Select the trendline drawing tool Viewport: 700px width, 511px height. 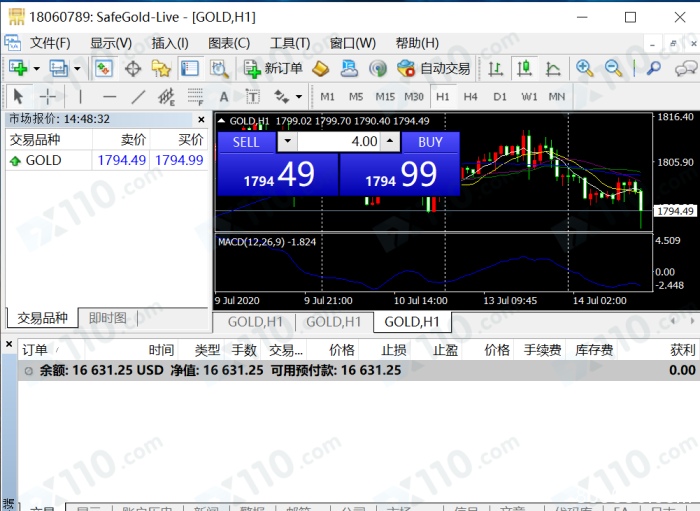[x=138, y=96]
